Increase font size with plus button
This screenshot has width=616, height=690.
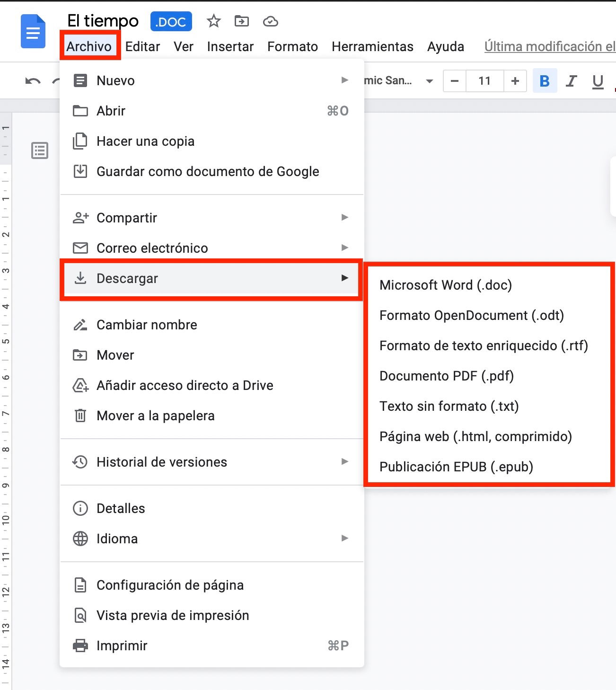(x=515, y=81)
